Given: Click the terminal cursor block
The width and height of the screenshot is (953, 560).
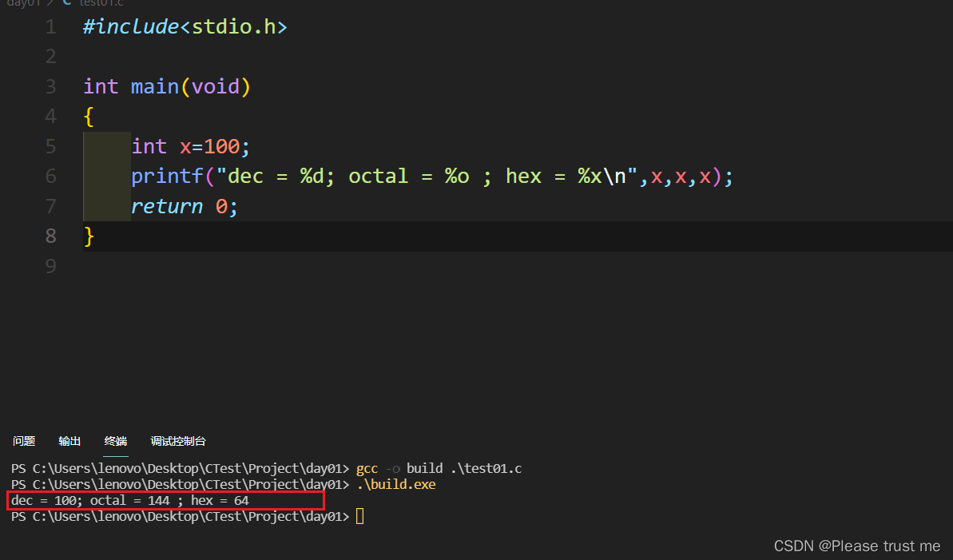Looking at the screenshot, I should pyautogui.click(x=359, y=516).
